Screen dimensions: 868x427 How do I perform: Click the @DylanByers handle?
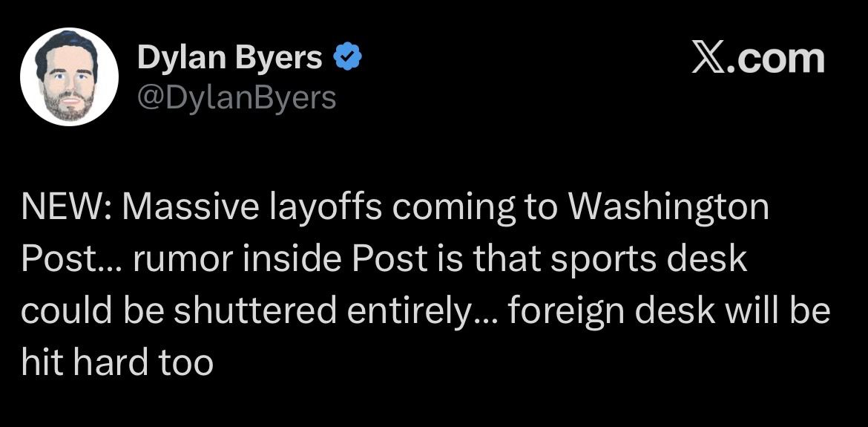[x=237, y=97]
